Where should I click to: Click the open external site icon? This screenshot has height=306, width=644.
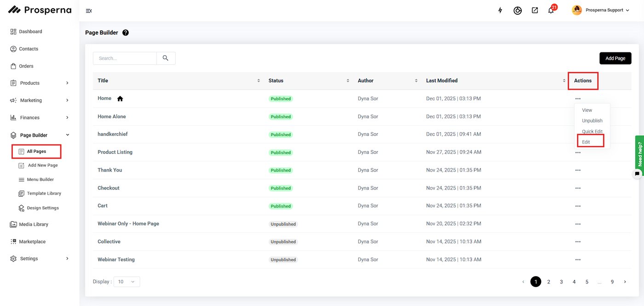tap(535, 10)
